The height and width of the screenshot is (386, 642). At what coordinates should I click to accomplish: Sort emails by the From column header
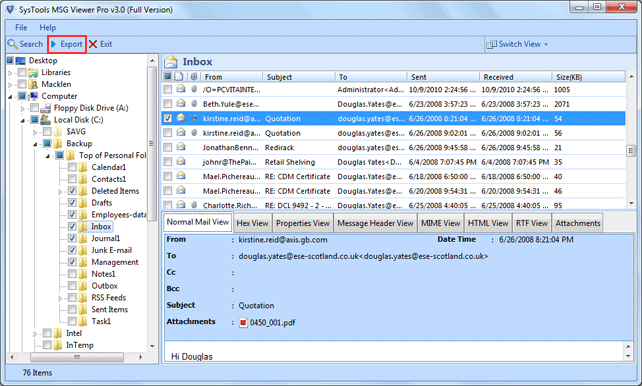click(x=232, y=77)
